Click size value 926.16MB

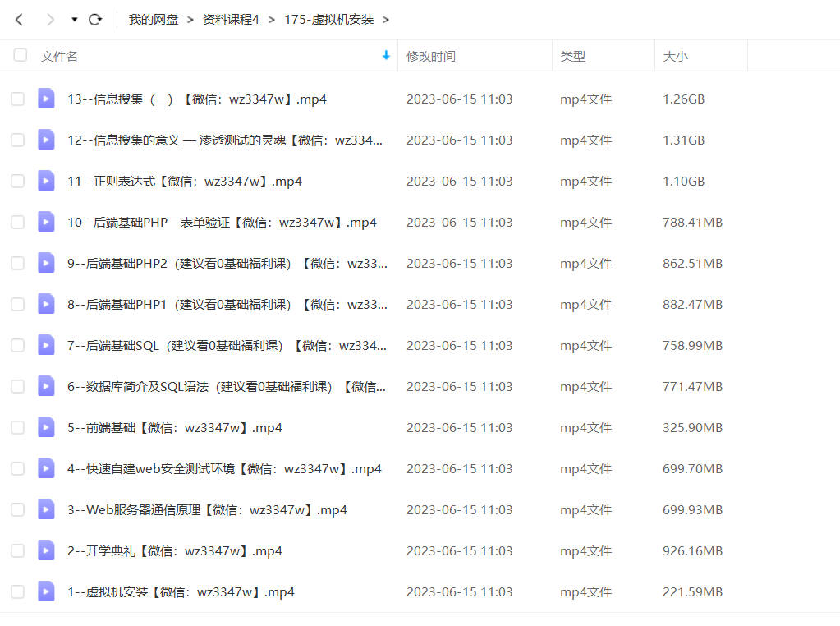click(693, 551)
